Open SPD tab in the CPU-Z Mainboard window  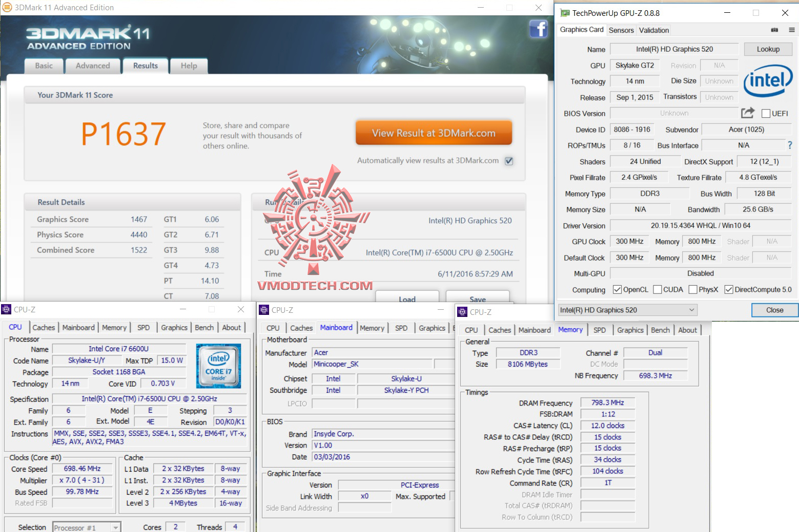(401, 328)
